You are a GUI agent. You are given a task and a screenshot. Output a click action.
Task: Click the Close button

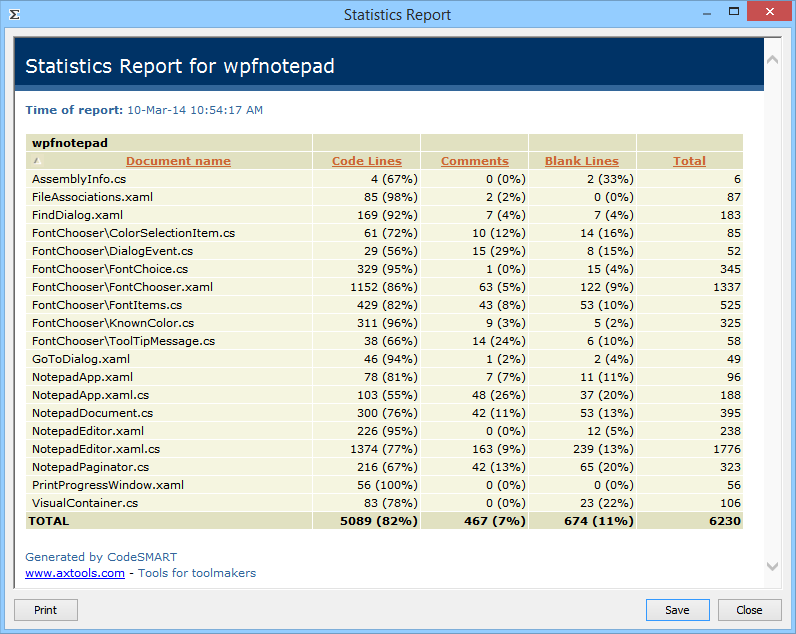[749, 610]
